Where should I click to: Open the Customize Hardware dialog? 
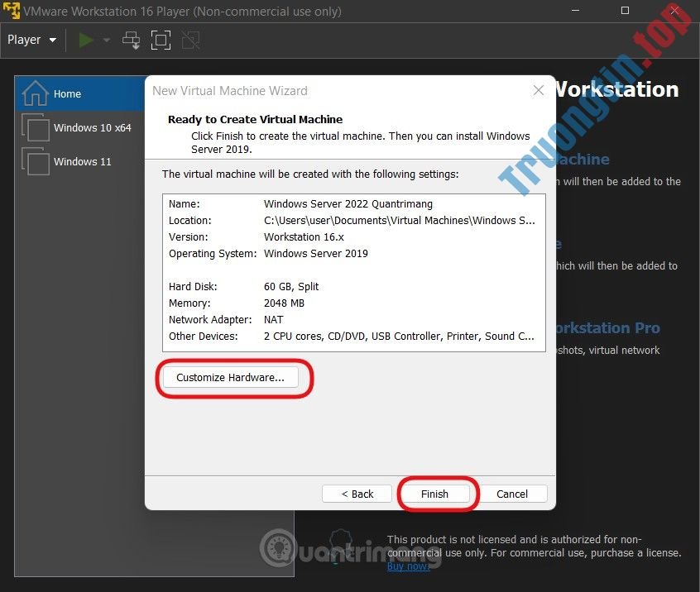232,377
